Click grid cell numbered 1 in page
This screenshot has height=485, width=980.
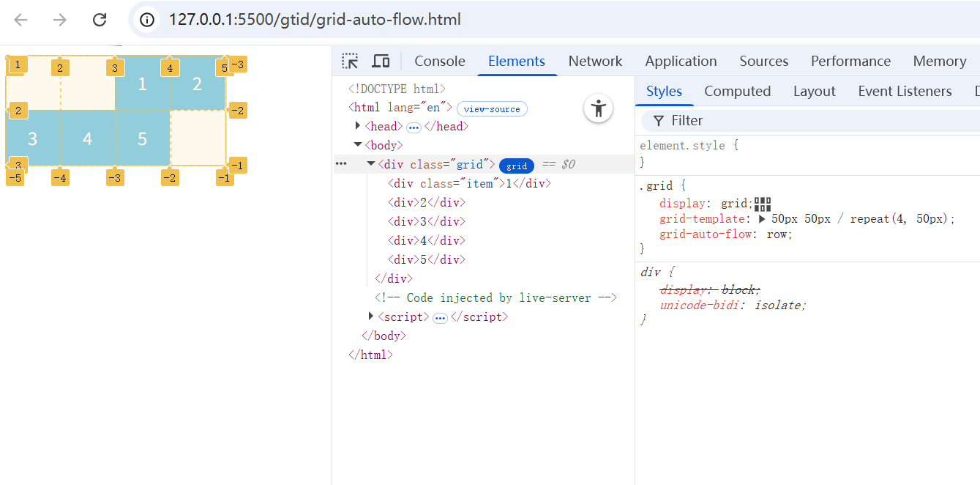pos(143,84)
